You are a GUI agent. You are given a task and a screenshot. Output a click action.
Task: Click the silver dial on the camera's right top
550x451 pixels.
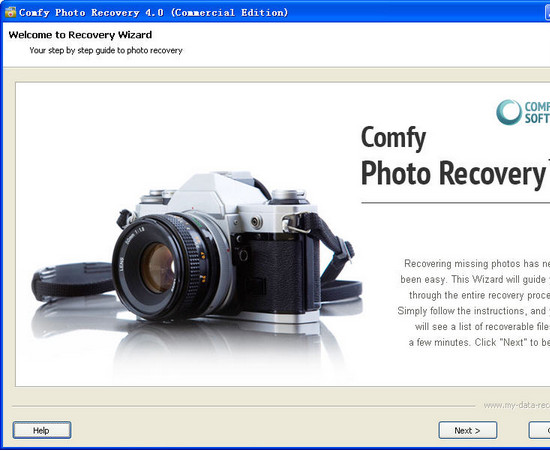[288, 196]
